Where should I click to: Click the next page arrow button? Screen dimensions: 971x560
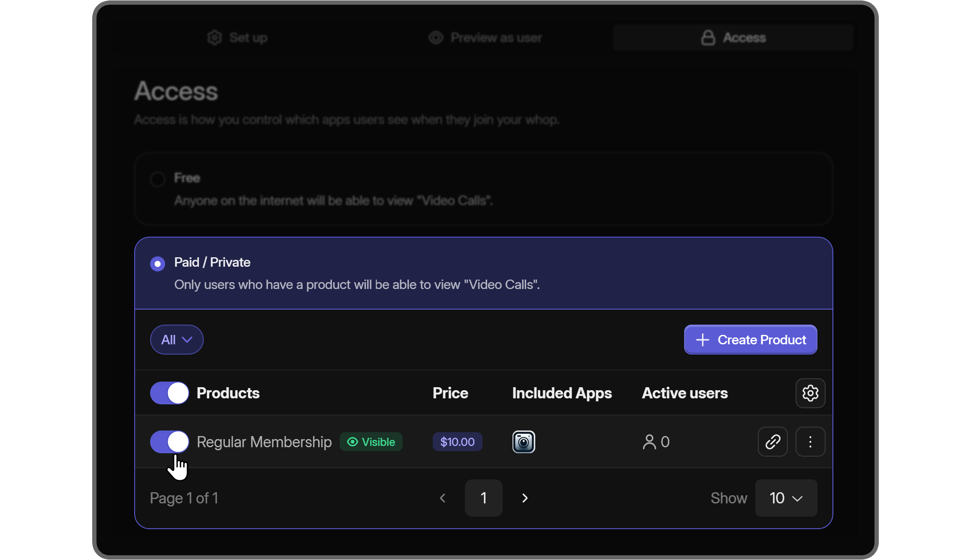[525, 498]
